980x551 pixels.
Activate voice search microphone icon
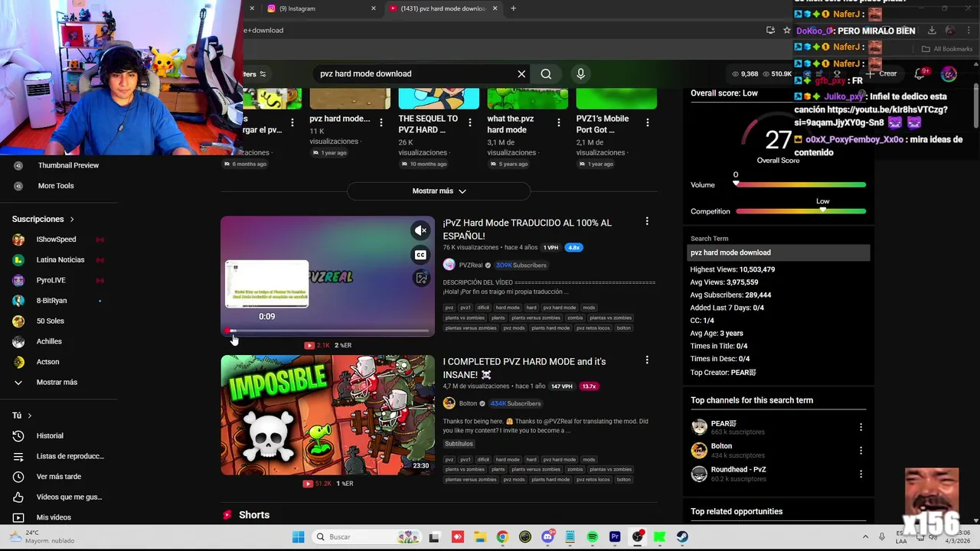pyautogui.click(x=580, y=73)
